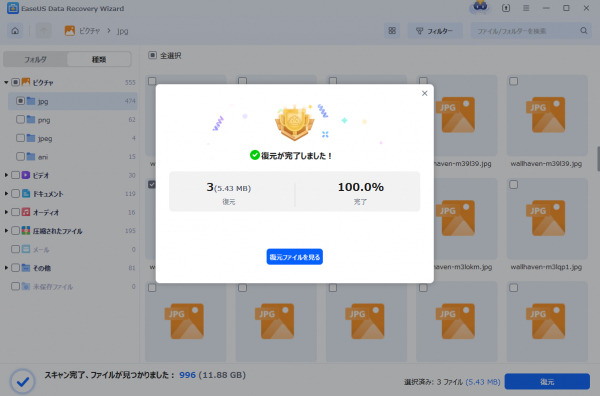Go up one level with arrow icon
The width and height of the screenshot is (600, 396).
click(x=44, y=31)
